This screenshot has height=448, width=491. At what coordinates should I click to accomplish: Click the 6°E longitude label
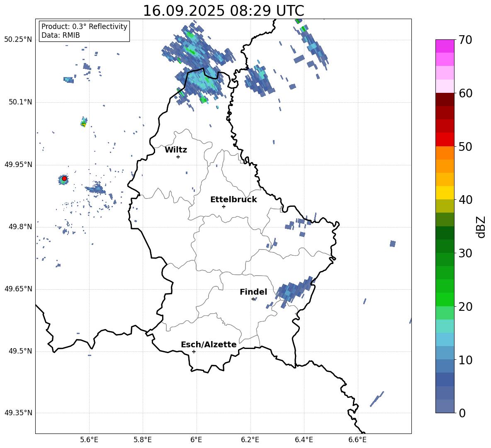coord(196,440)
